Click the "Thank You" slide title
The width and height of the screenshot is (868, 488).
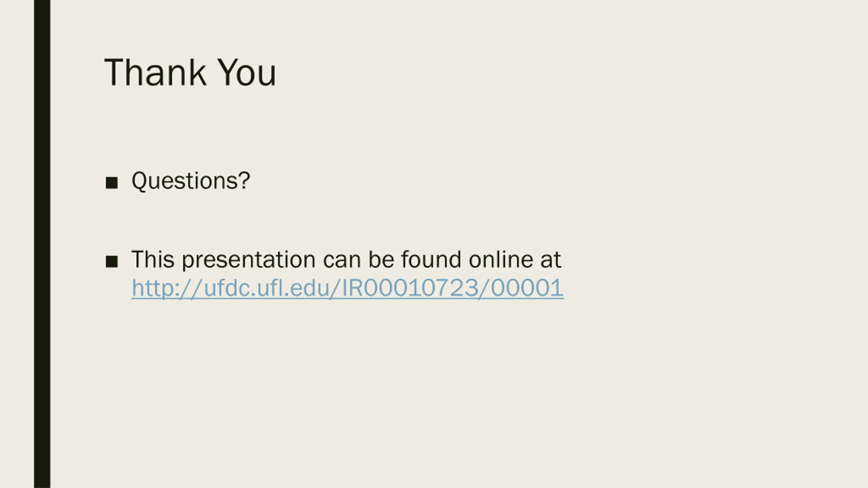click(190, 73)
